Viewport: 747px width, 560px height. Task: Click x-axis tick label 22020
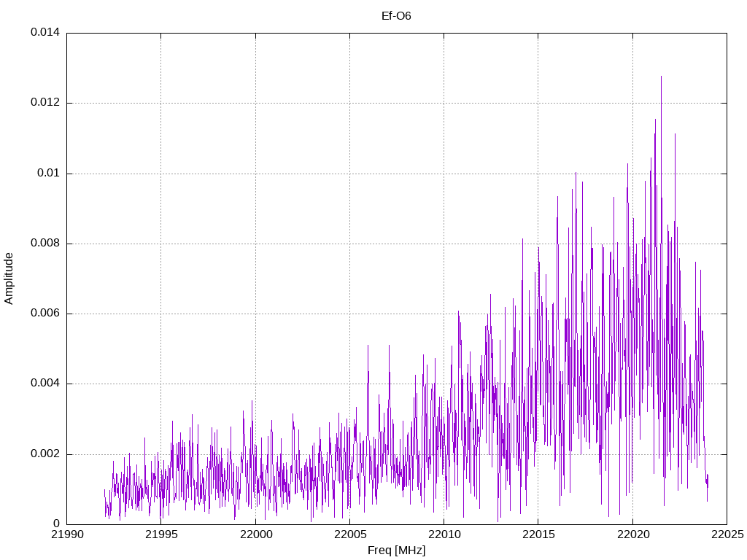pyautogui.click(x=633, y=534)
